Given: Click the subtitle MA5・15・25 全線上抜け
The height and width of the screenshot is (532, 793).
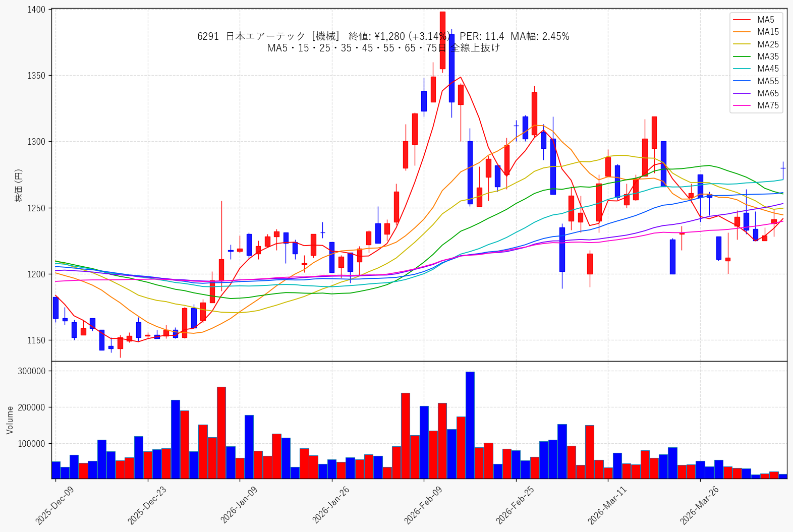Looking at the screenshot, I should (383, 48).
